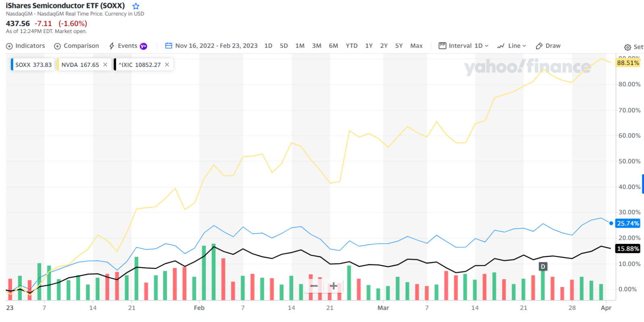The height and width of the screenshot is (322, 644).
Task: Choose the 5Y time range
Action: point(398,46)
